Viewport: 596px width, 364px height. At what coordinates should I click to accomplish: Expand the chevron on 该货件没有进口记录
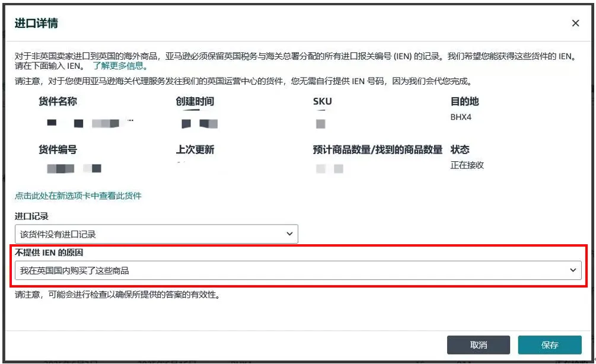pyautogui.click(x=291, y=233)
